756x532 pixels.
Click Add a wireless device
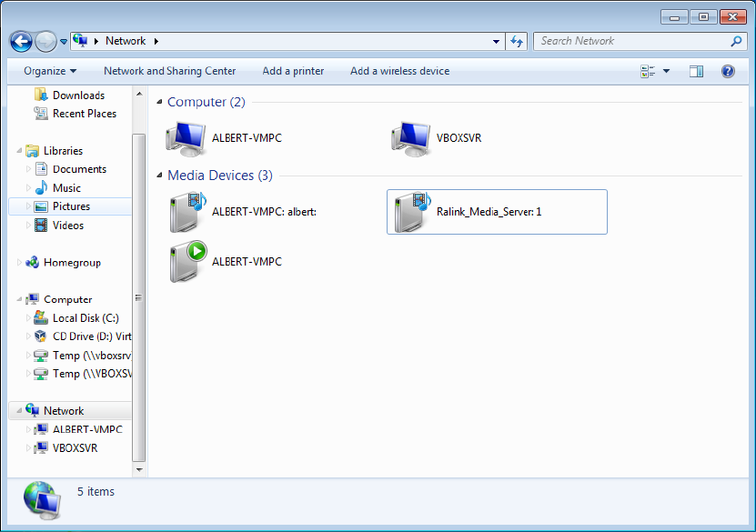coord(399,71)
